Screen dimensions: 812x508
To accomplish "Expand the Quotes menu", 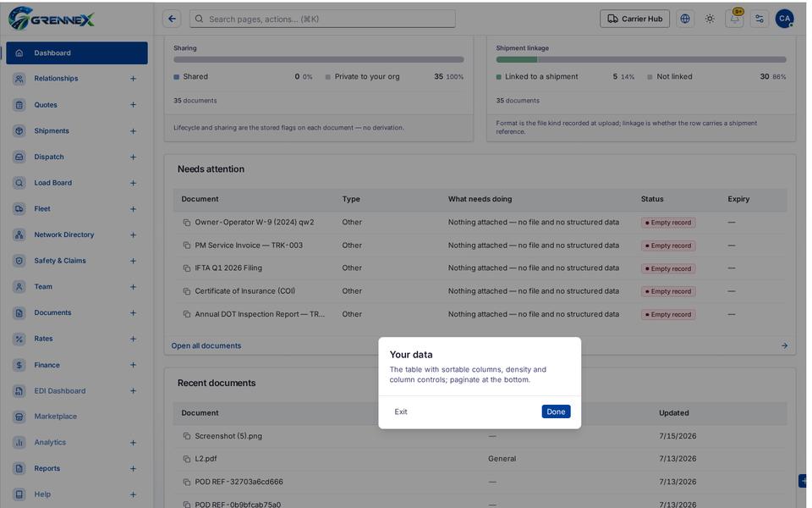I will pyautogui.click(x=133, y=105).
